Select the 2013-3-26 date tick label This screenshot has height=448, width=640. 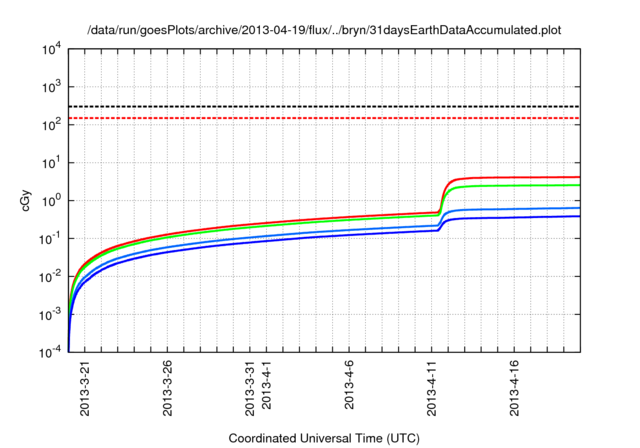pos(166,388)
